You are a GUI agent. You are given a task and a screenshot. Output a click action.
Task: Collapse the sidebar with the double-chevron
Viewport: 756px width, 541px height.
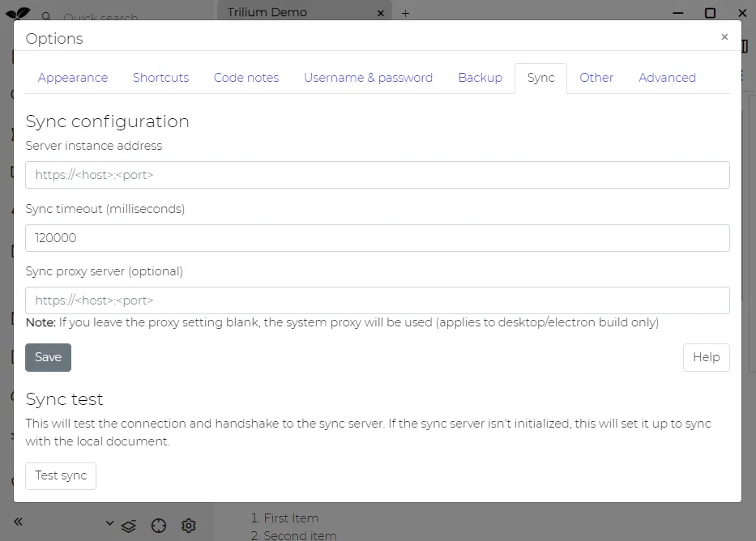18,522
